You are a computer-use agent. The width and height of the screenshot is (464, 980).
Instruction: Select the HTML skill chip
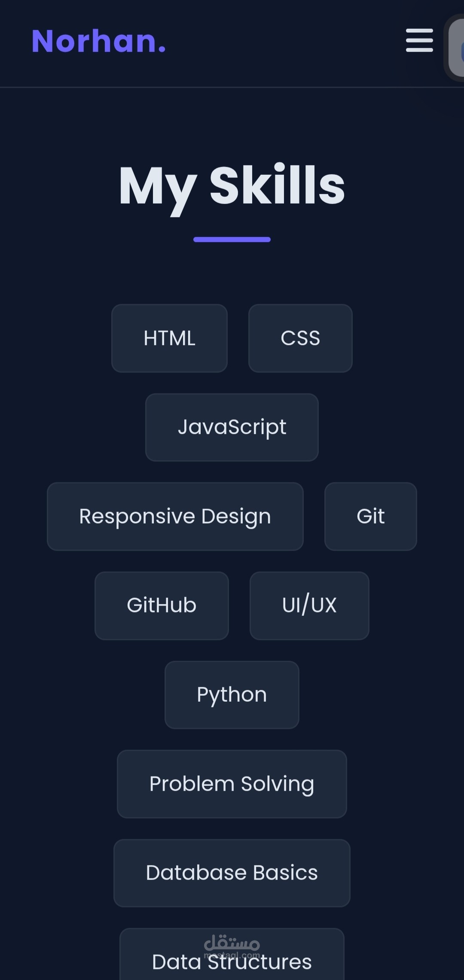[x=169, y=338]
